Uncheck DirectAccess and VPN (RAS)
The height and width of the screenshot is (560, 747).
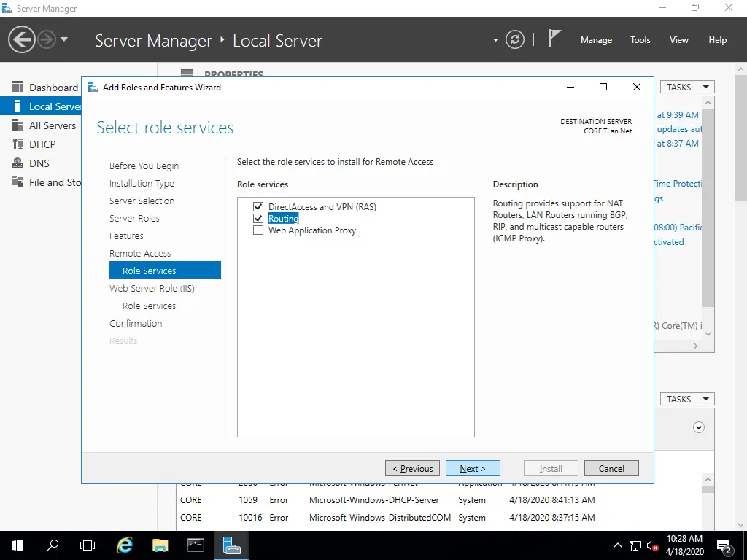pyautogui.click(x=258, y=207)
